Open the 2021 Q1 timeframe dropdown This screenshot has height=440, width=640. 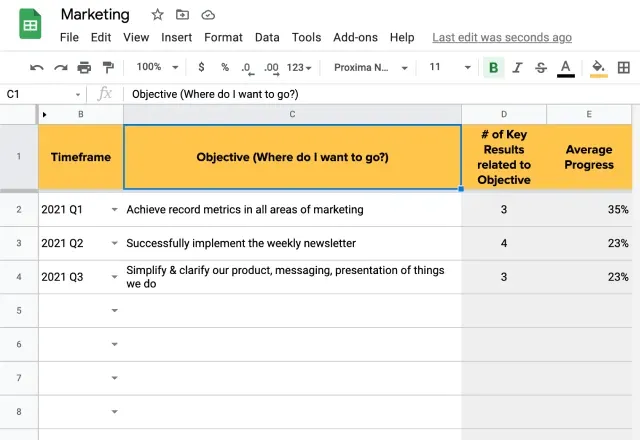114,209
